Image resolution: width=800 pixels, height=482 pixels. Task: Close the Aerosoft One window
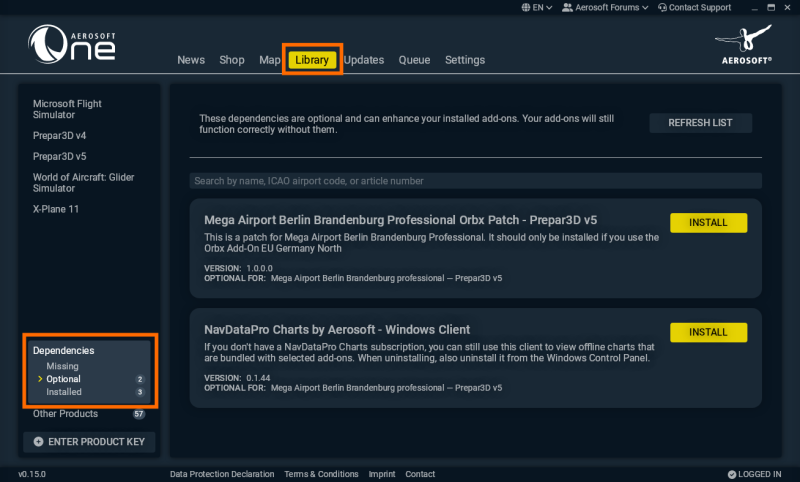pyautogui.click(x=787, y=8)
